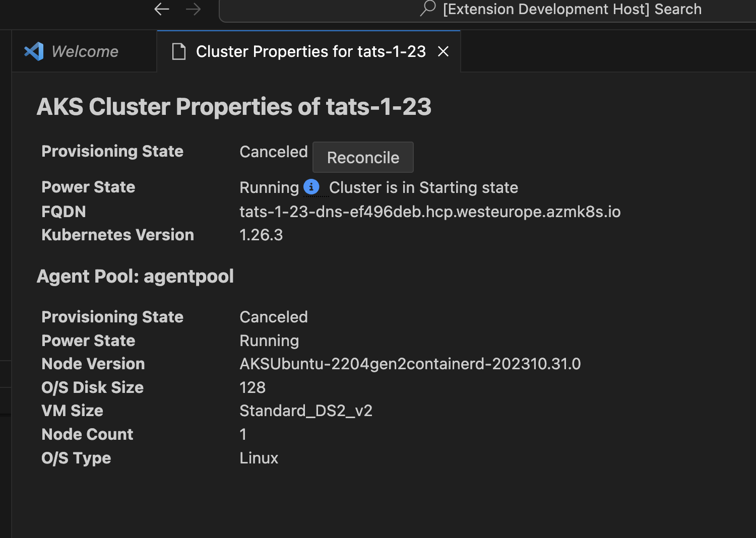Click the 1.26.3 version value
The height and width of the screenshot is (538, 756).
tap(261, 235)
